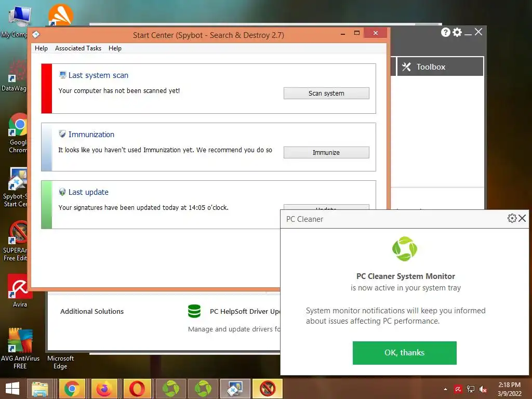Click the Last update heading
The height and width of the screenshot is (399, 532).
point(88,192)
